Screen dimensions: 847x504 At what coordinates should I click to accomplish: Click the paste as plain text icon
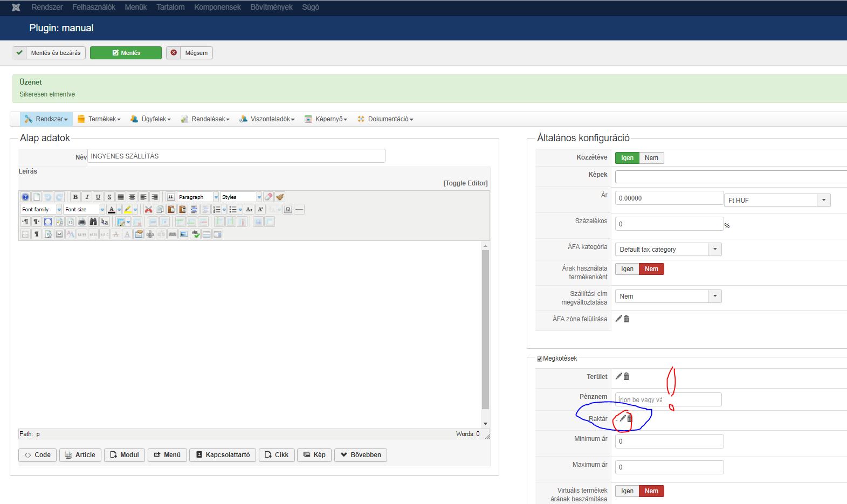pyautogui.click(x=182, y=209)
